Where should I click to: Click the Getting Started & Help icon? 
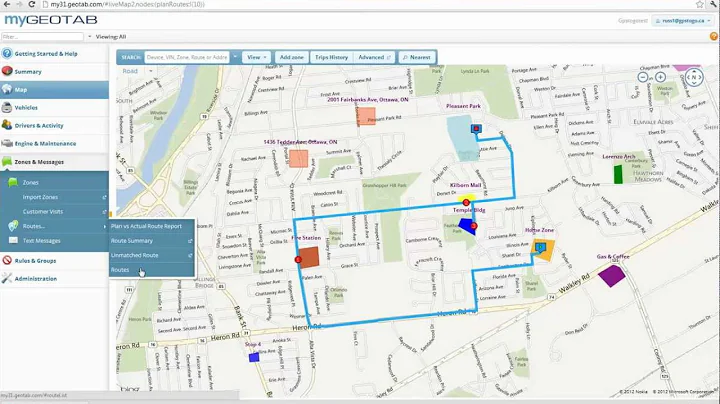coord(7,53)
